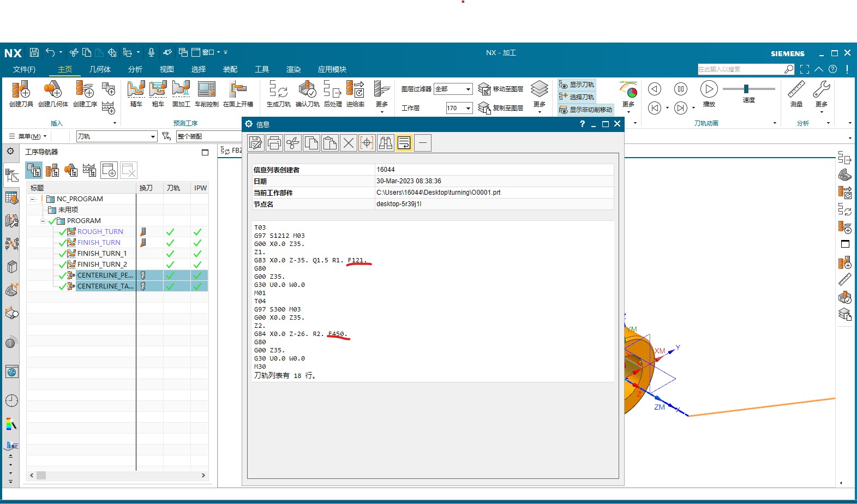Select Machine Tool View icon in navigator
The width and height of the screenshot is (857, 504).
pos(52,170)
